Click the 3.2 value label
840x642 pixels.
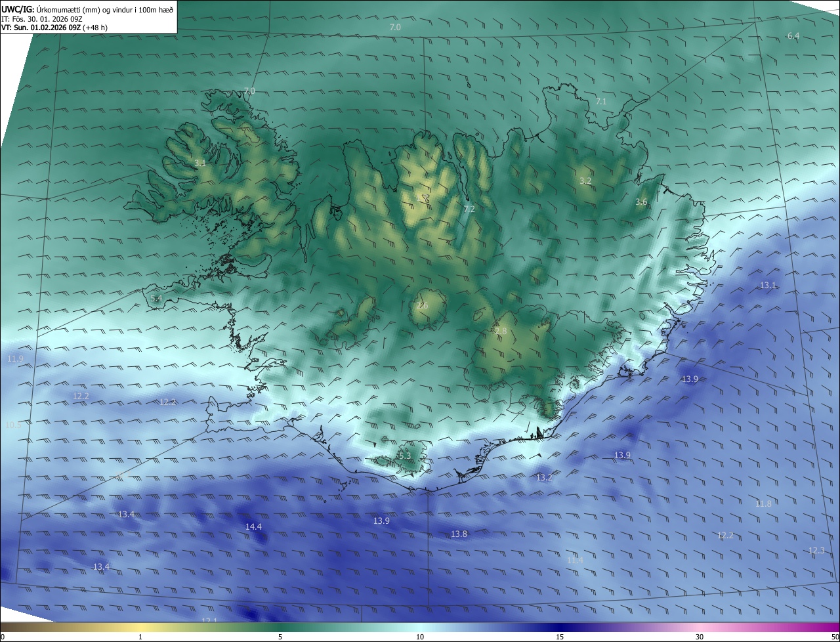tap(585, 181)
